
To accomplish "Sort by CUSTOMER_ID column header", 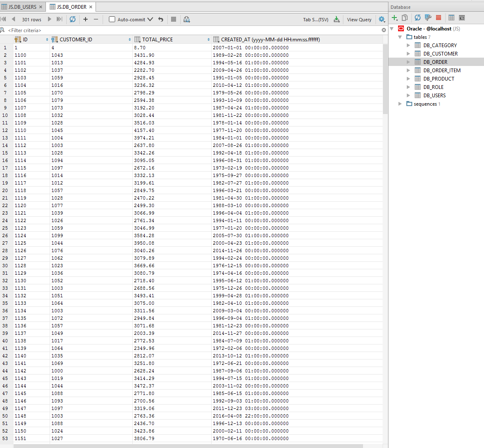I will [91, 39].
